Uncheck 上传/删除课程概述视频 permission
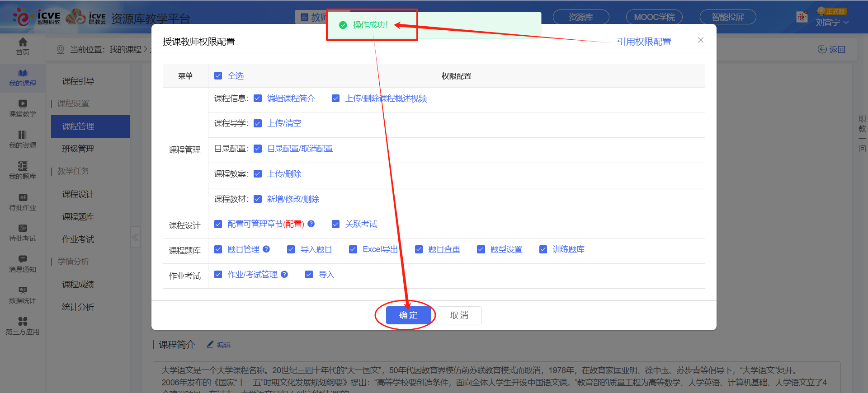The height and width of the screenshot is (393, 868). coord(336,98)
